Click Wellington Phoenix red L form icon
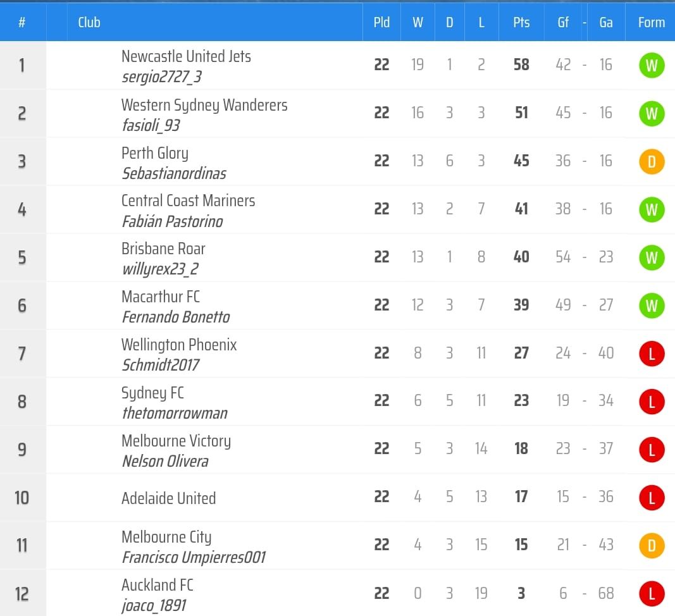Image resolution: width=675 pixels, height=616 pixels. click(652, 354)
